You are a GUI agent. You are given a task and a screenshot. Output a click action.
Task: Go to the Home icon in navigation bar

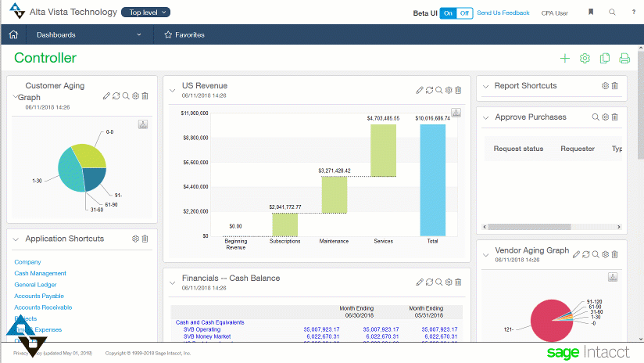click(13, 34)
